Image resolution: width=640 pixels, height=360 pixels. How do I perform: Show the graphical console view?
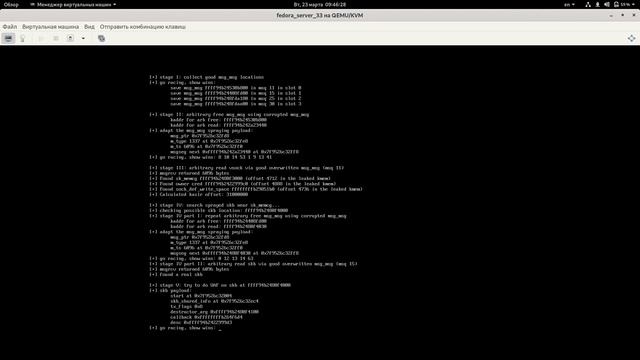[8, 38]
